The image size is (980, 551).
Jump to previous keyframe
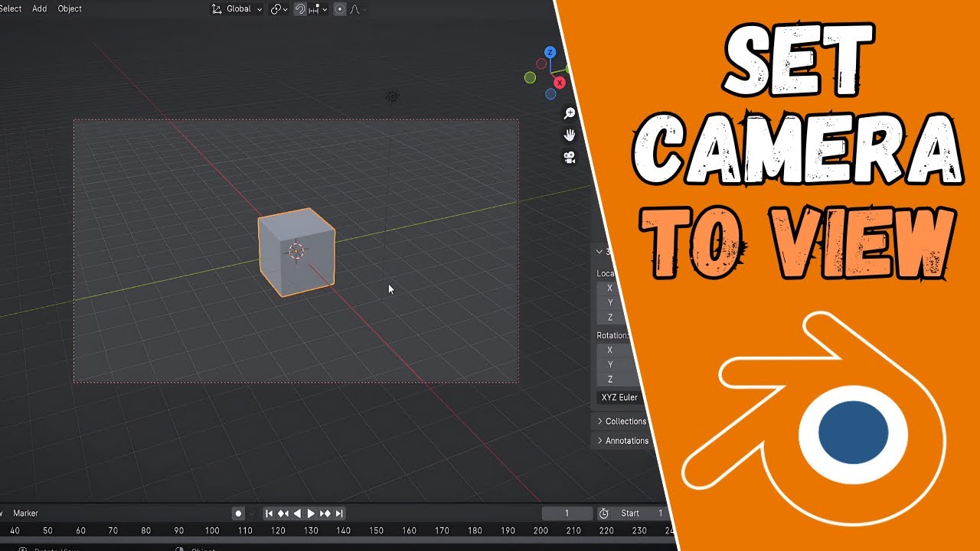283,514
